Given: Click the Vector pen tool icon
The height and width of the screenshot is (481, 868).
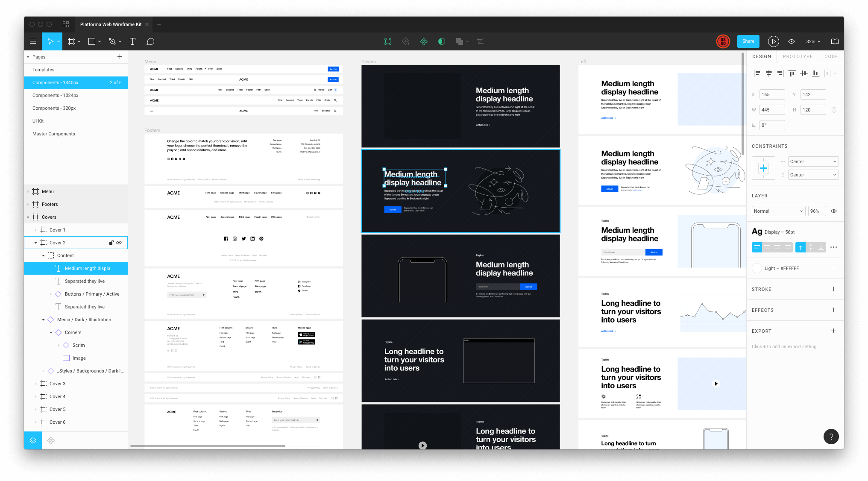Looking at the screenshot, I should [114, 41].
